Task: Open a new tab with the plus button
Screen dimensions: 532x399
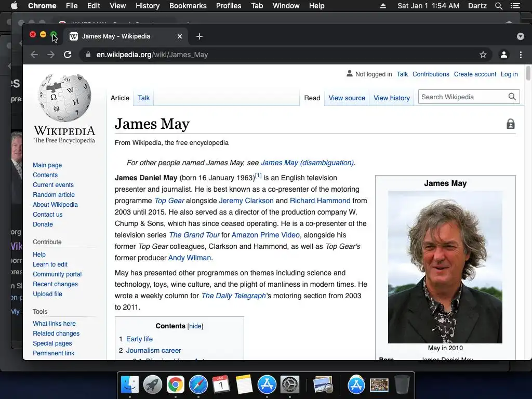Action: point(199,36)
